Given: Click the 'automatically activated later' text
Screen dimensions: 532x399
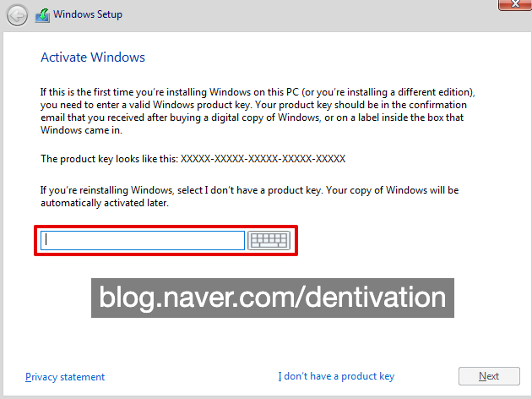Looking at the screenshot, I should 105,203.
